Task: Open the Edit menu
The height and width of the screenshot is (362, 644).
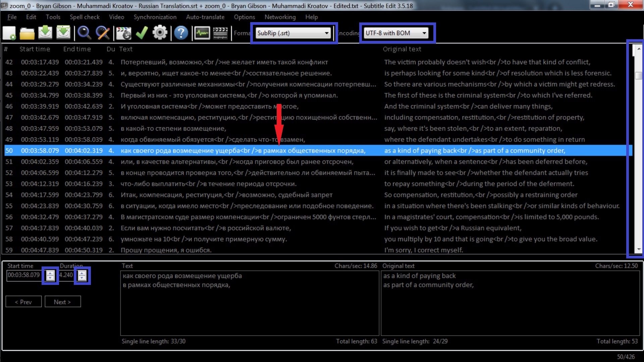Action: (x=31, y=17)
